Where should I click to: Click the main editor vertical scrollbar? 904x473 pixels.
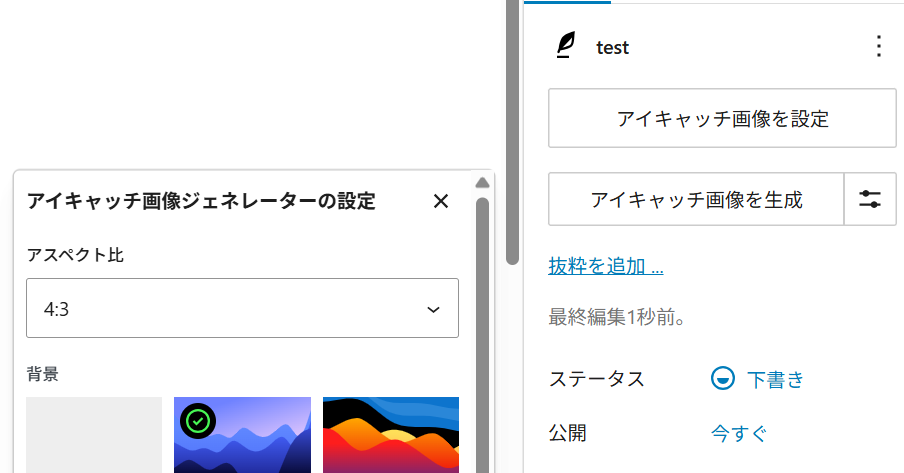click(x=513, y=130)
